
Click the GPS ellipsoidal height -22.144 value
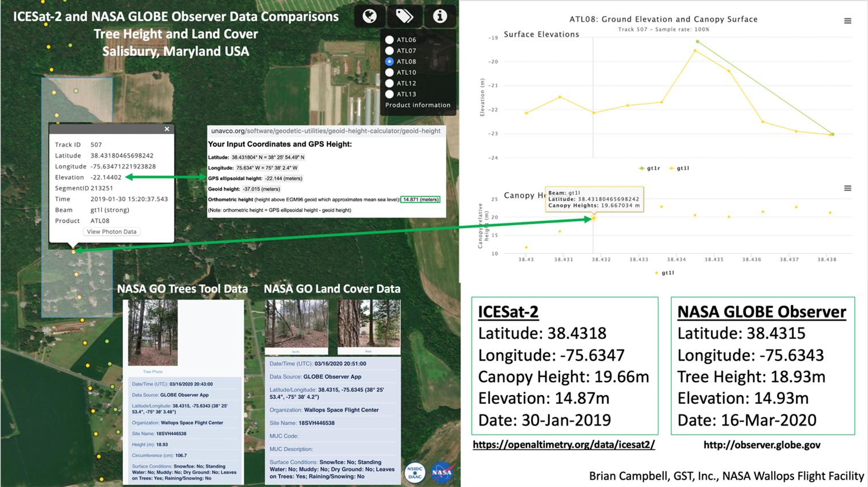tap(284, 178)
